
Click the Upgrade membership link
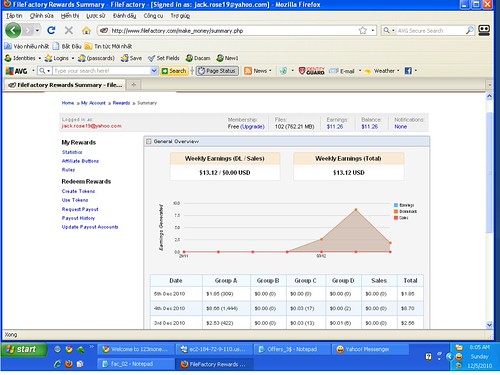(252, 127)
